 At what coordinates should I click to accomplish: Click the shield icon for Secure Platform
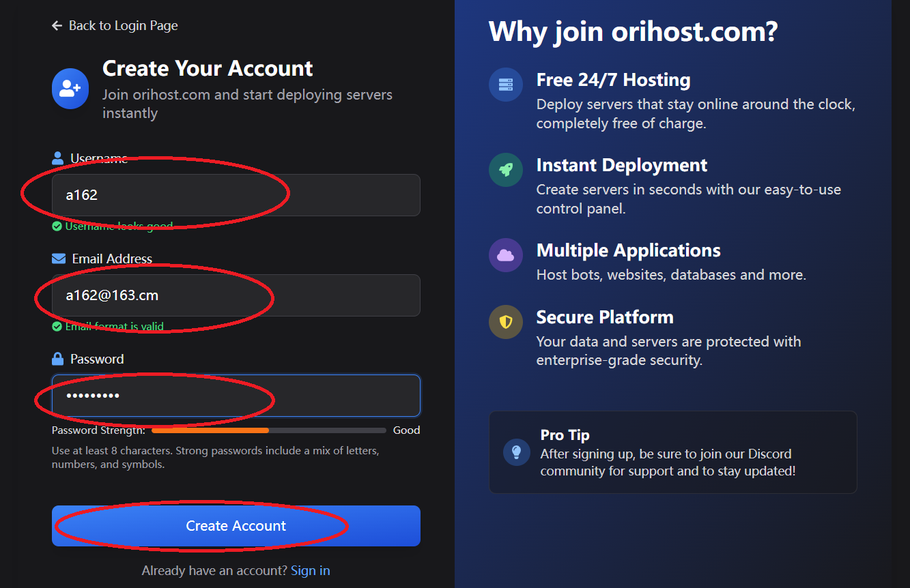[x=506, y=322]
